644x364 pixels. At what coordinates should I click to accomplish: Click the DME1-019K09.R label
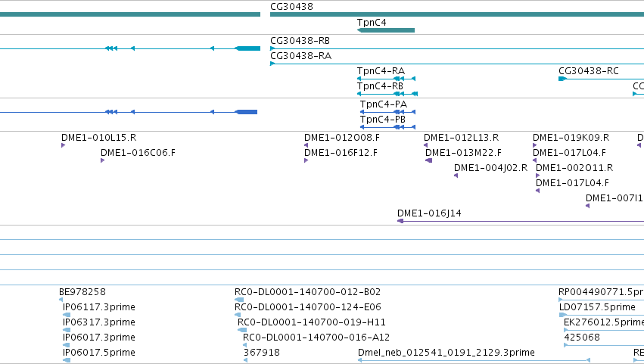click(x=571, y=138)
